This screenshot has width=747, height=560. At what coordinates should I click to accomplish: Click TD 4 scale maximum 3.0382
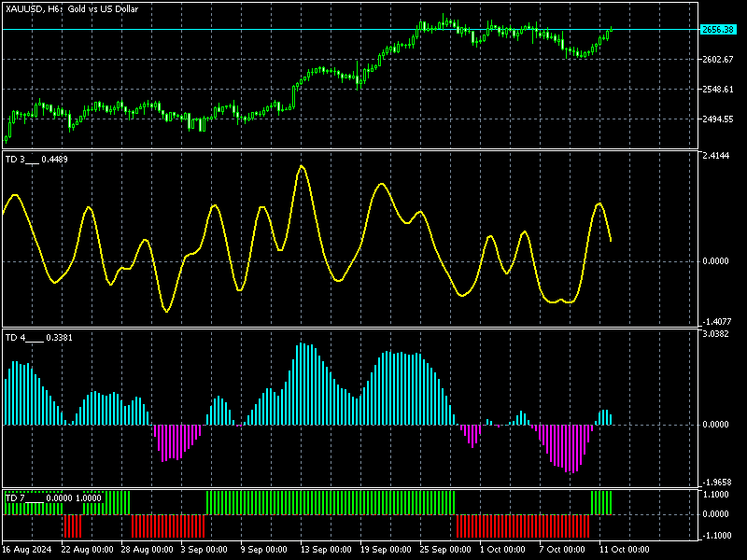point(716,334)
